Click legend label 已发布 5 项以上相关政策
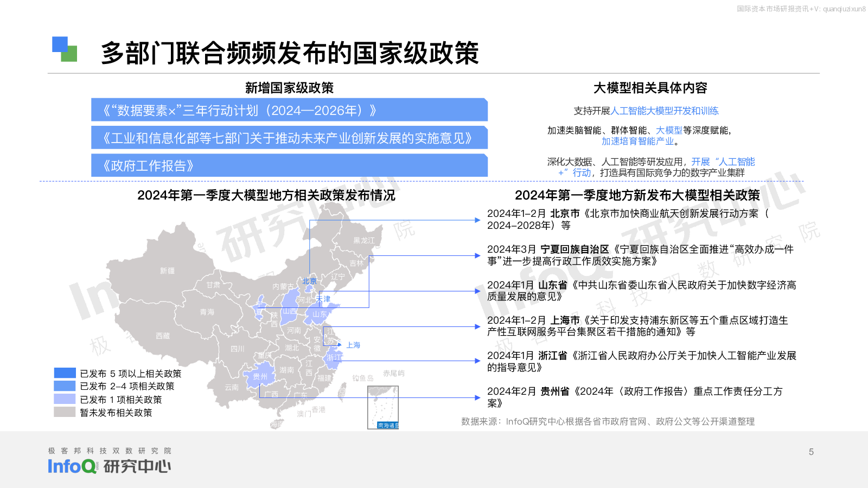This screenshot has height=488, width=868. click(131, 374)
